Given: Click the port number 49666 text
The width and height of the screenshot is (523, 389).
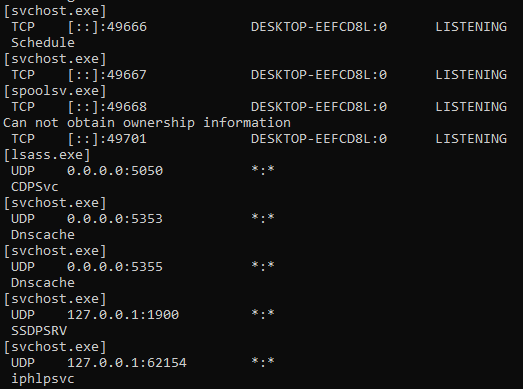Looking at the screenshot, I should click(x=127, y=27).
